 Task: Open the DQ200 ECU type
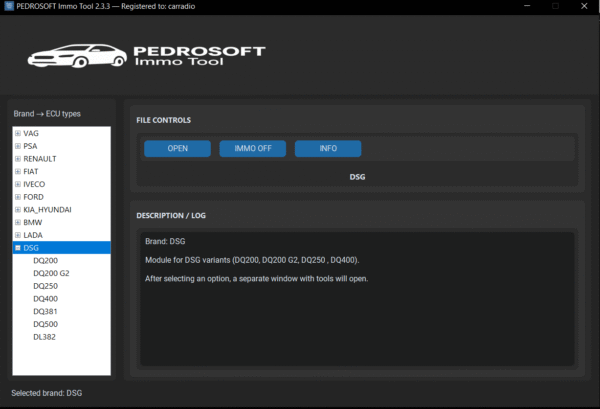pos(46,261)
